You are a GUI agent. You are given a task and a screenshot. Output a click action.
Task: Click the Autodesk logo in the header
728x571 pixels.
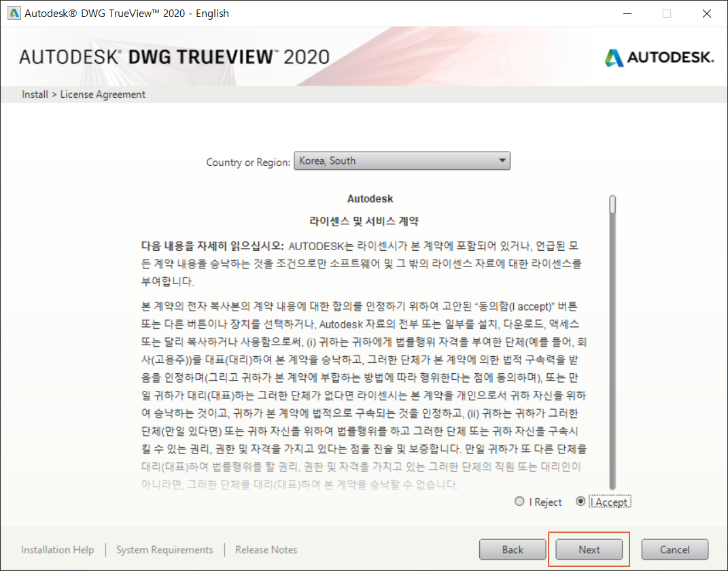click(x=659, y=58)
